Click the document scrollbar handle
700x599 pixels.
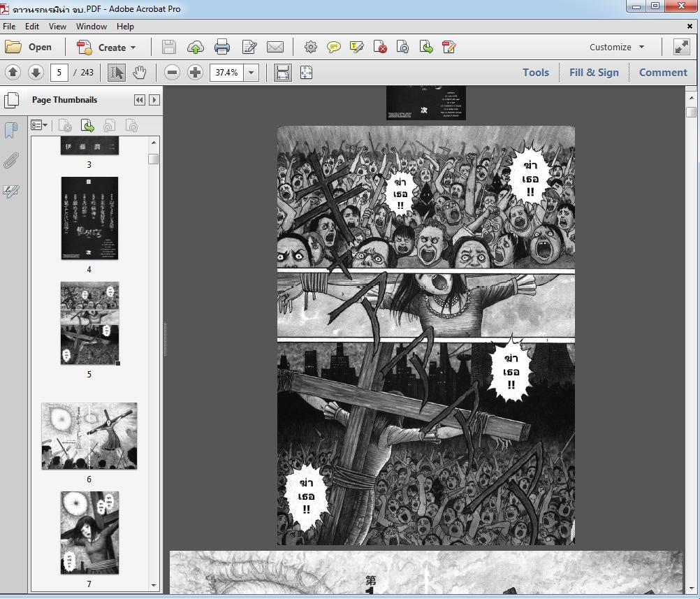[x=691, y=112]
